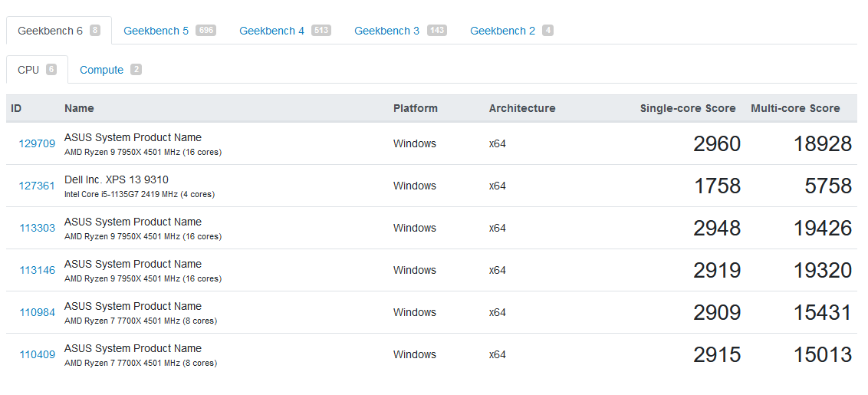
Task: Click the Geekbench 3 count badge 143
Action: pyautogui.click(x=437, y=31)
